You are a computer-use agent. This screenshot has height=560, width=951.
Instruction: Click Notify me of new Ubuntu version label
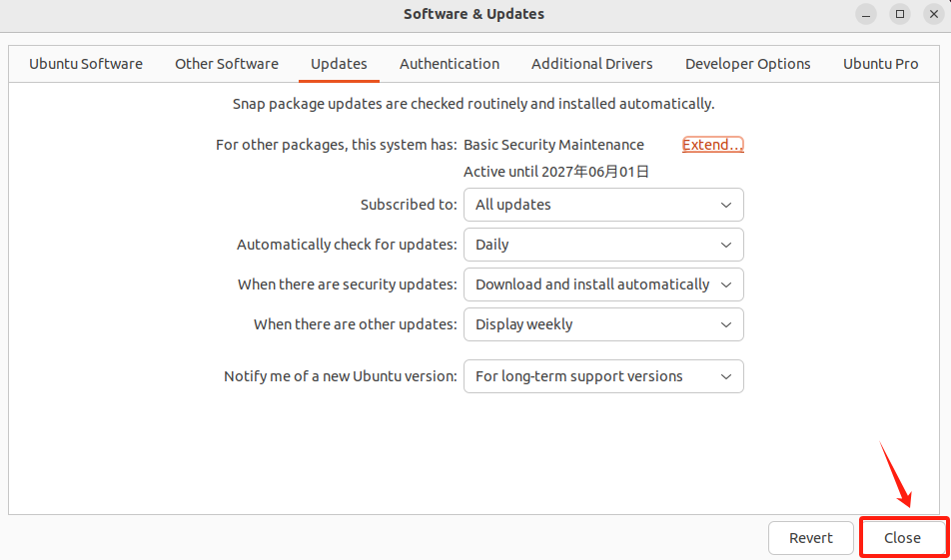pyautogui.click(x=341, y=376)
